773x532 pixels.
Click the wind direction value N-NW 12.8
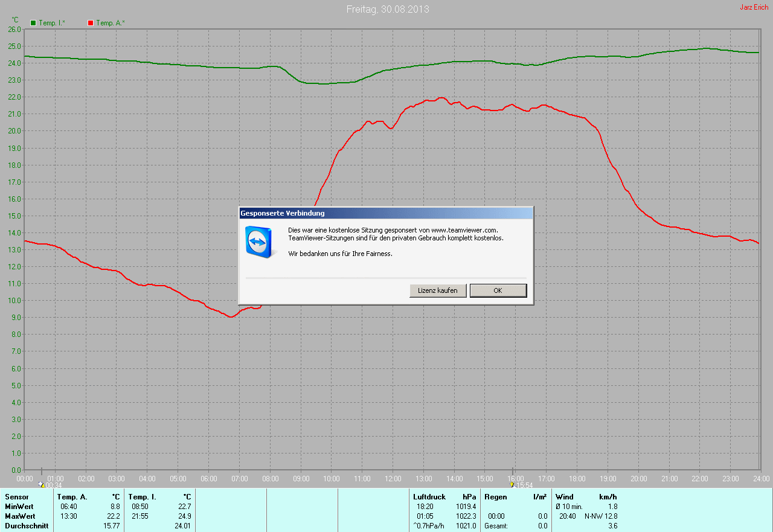(x=601, y=516)
